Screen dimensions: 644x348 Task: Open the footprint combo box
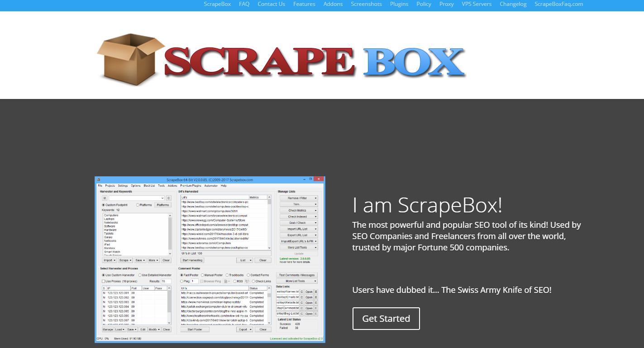pos(137,198)
